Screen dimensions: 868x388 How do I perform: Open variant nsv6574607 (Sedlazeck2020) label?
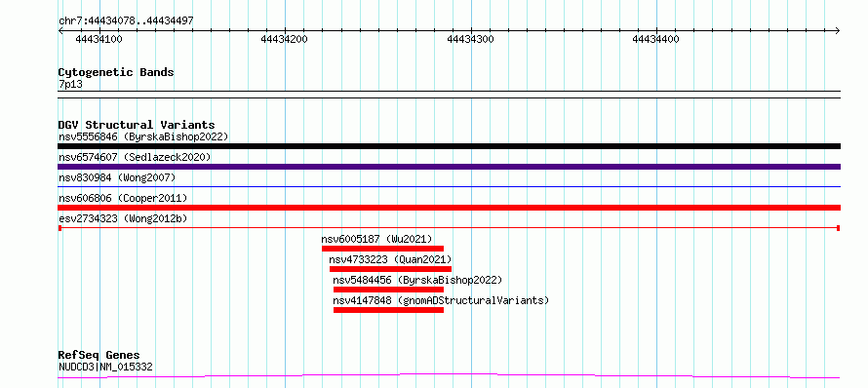pos(135,157)
